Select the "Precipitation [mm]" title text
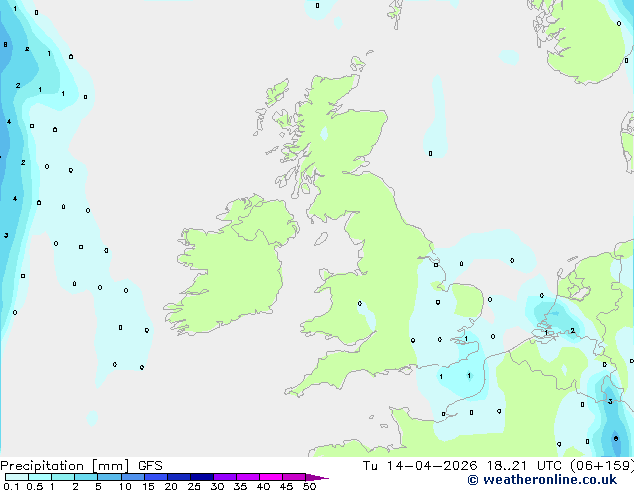 [64, 466]
